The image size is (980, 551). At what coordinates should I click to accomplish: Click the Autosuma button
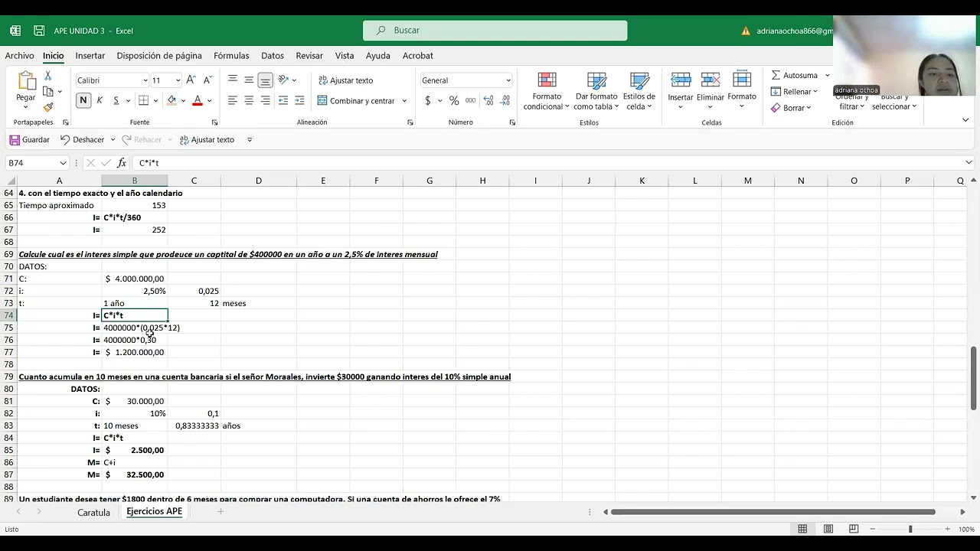[x=795, y=75]
